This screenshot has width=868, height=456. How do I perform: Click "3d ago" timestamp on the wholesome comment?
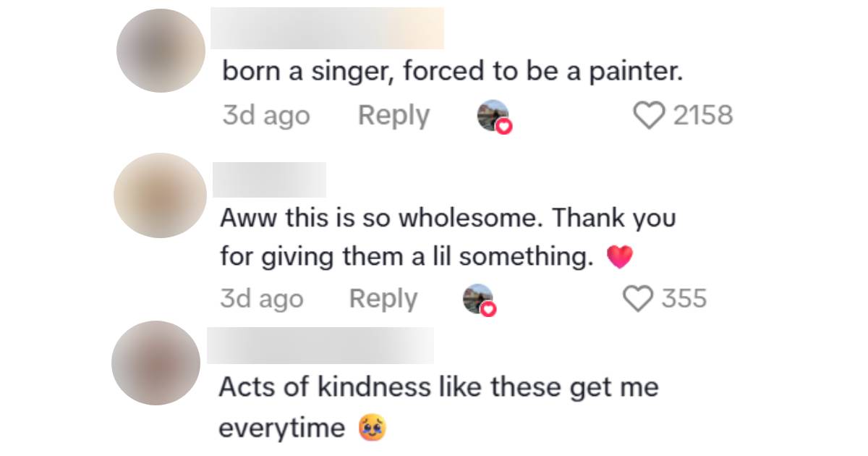point(262,299)
